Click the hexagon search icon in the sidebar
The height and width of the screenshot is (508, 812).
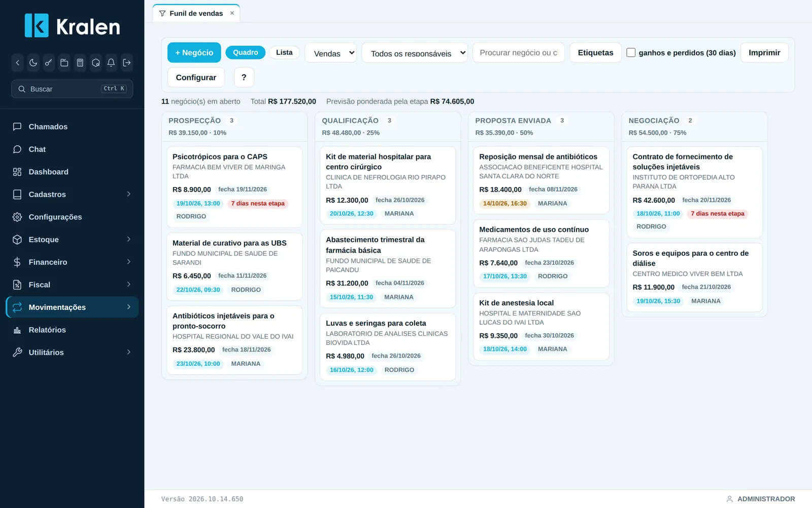[x=95, y=63]
